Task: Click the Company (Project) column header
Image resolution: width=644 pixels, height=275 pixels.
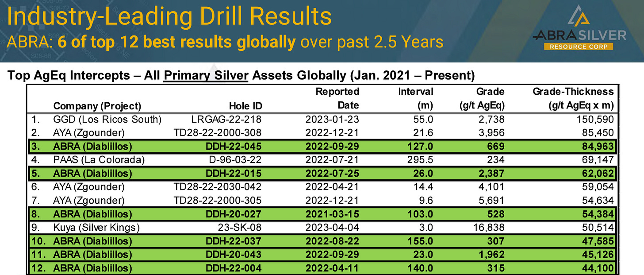Action: point(97,106)
